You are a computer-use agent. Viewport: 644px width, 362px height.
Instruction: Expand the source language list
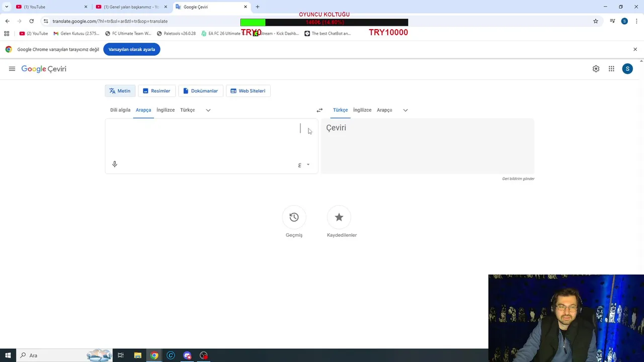pos(208,110)
